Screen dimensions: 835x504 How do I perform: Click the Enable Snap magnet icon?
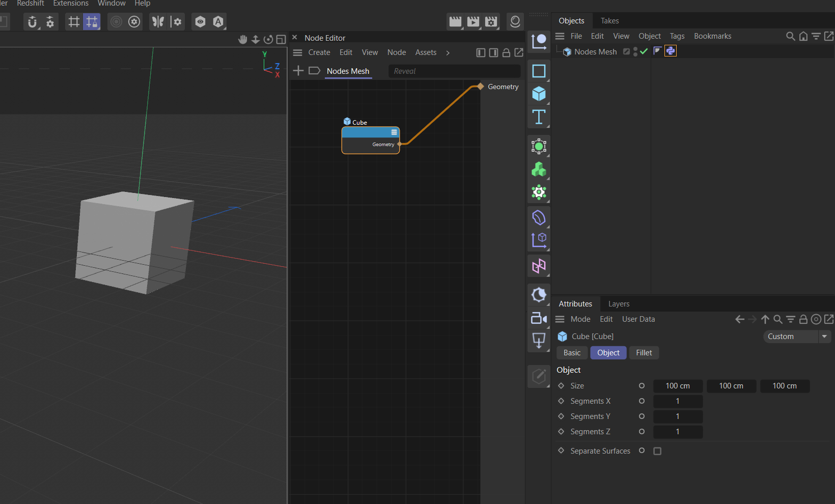33,22
